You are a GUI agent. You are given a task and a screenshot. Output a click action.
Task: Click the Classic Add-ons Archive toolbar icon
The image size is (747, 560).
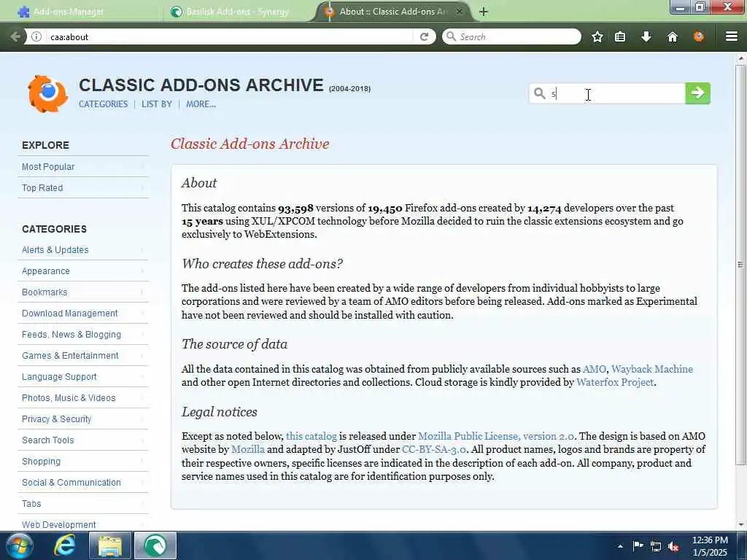pyautogui.click(x=698, y=36)
